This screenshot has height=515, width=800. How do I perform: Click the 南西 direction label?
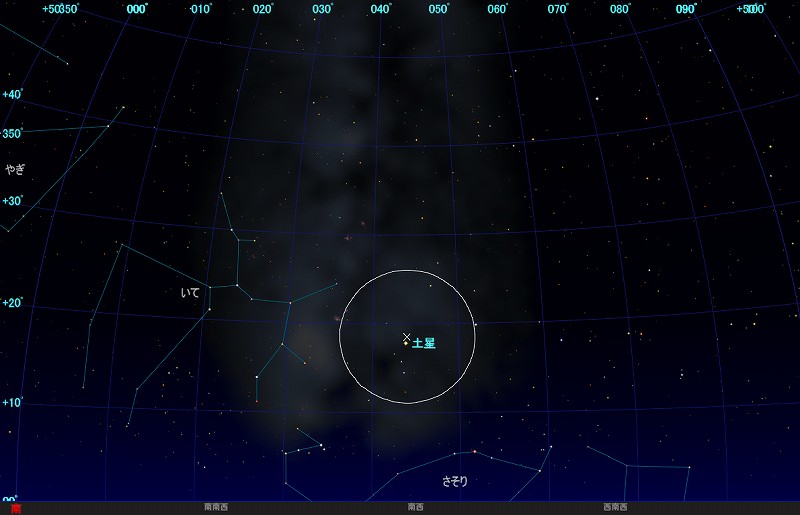tap(414, 508)
